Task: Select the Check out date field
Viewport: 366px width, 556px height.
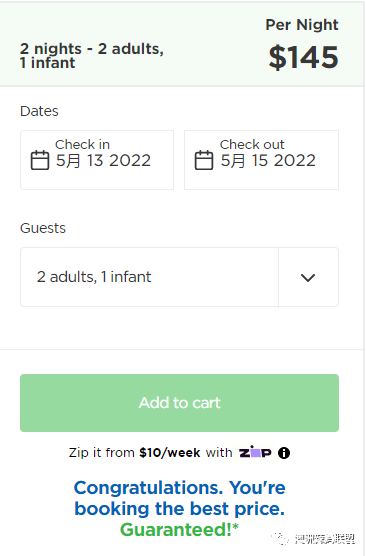Action: [x=261, y=160]
